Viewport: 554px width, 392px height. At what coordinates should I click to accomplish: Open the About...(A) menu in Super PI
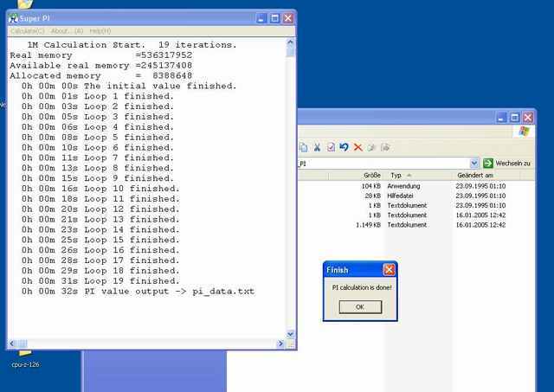(68, 31)
